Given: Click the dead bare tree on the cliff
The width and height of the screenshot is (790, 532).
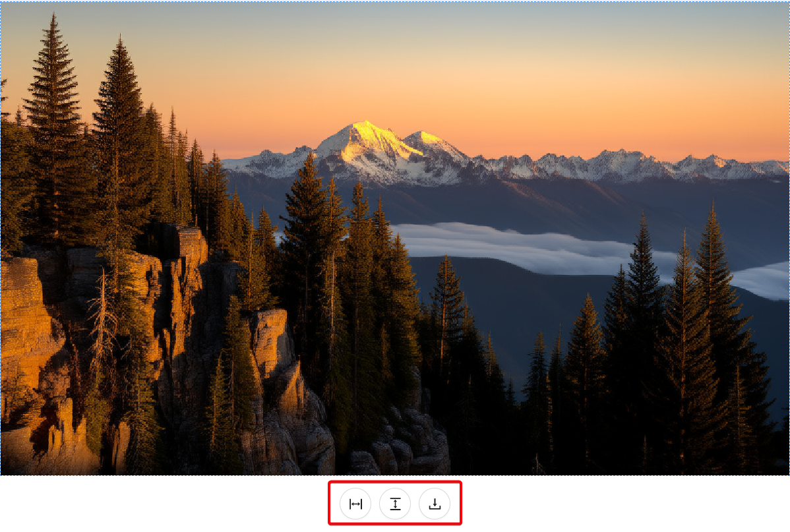Looking at the screenshot, I should pos(102,322).
